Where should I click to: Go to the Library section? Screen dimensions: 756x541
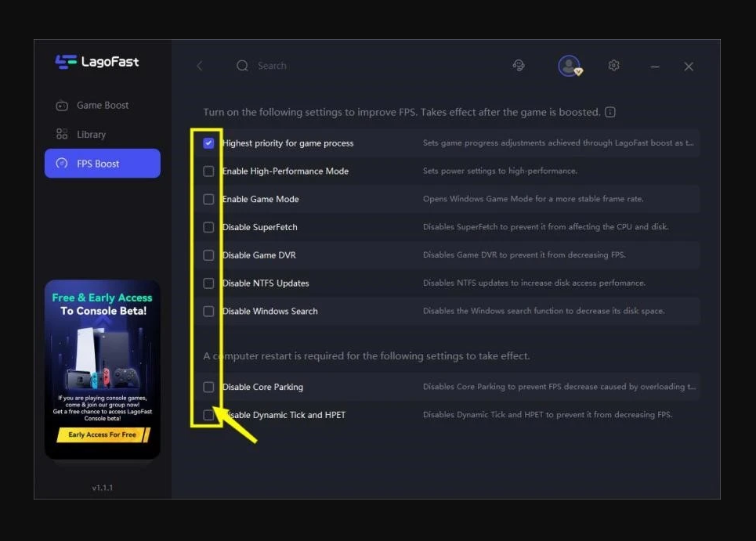[x=102, y=135]
